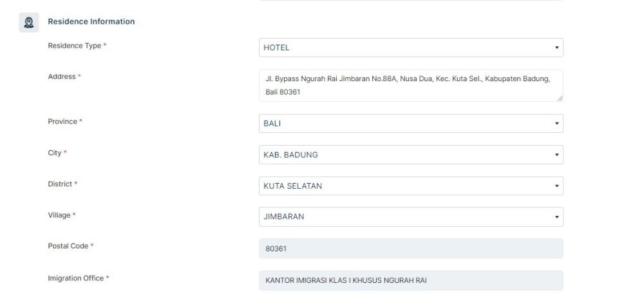This screenshot has height=299, width=644.
Task: Click the Postal Code field 80361
Action: tap(411, 249)
